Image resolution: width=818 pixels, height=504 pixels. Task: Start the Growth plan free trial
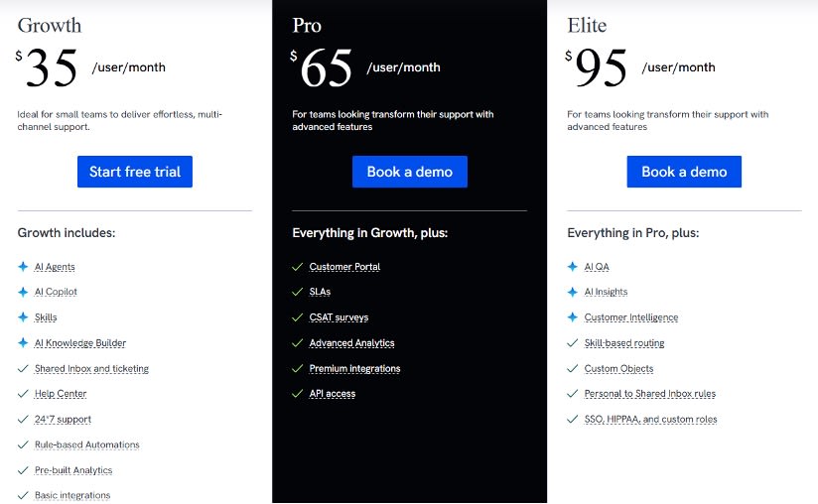135,172
